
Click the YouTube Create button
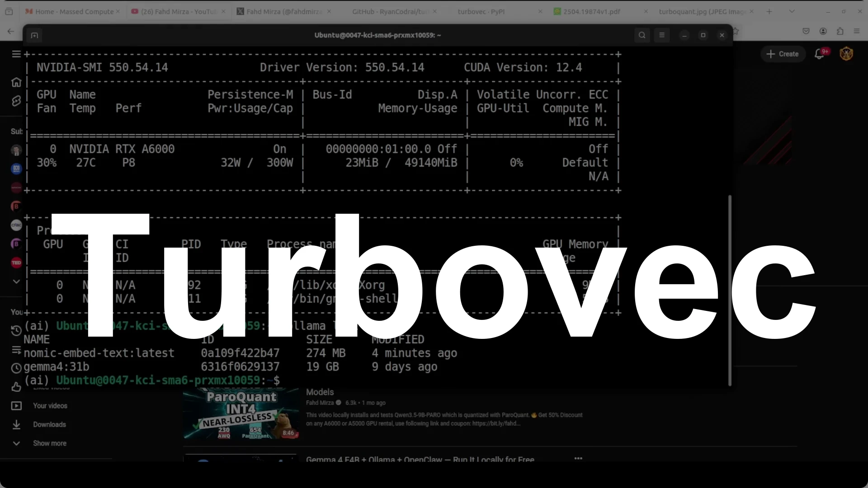pyautogui.click(x=783, y=54)
